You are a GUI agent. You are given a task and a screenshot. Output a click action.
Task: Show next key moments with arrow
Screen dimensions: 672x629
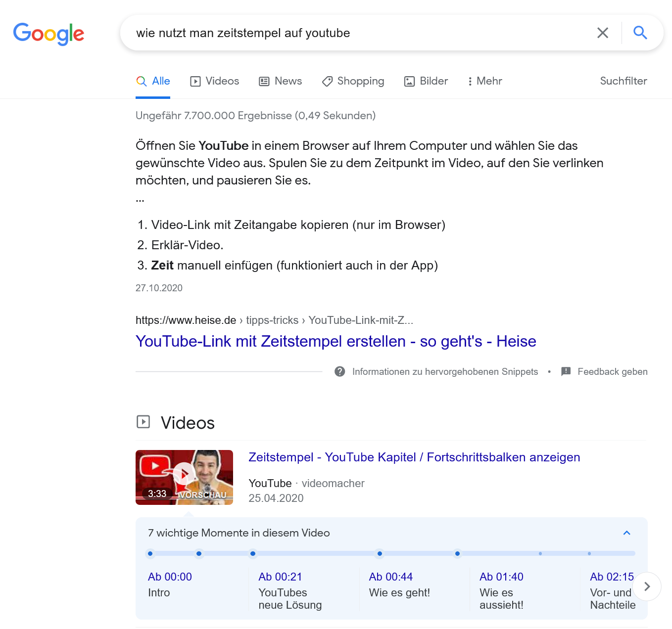647,586
